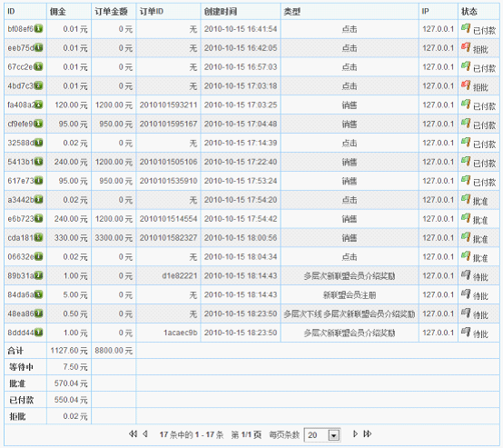The image size is (503, 448).
Task: Sort by the 状态 column header
Action: (x=469, y=12)
